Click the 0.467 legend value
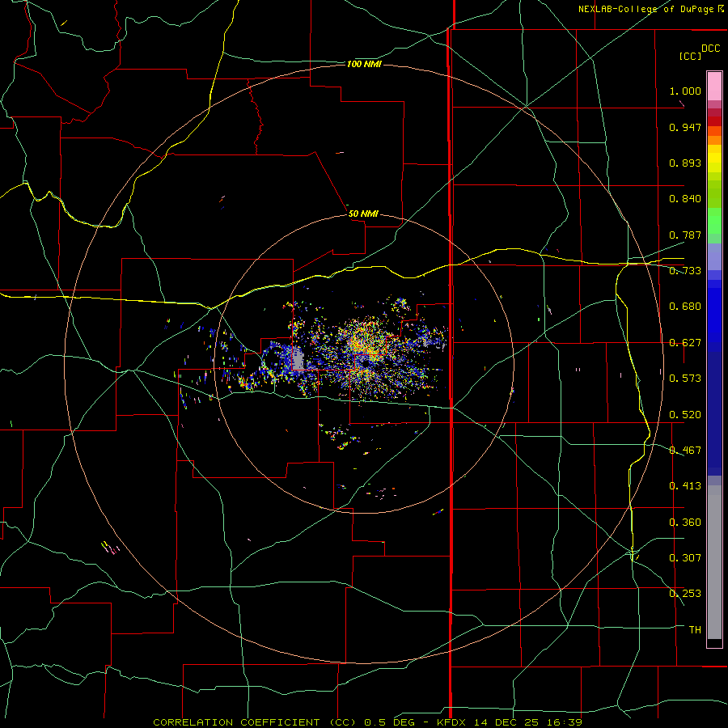 (x=685, y=451)
